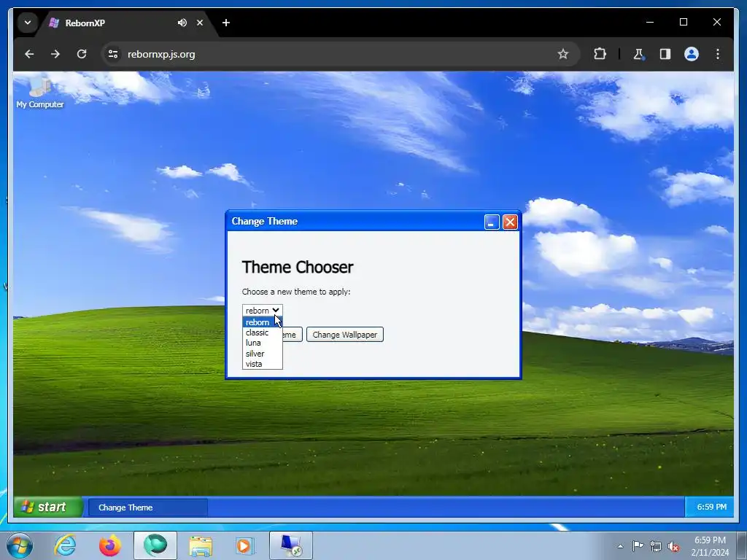Open Action Center flag tray icon
Screen dimensions: 747x560
coord(638,546)
